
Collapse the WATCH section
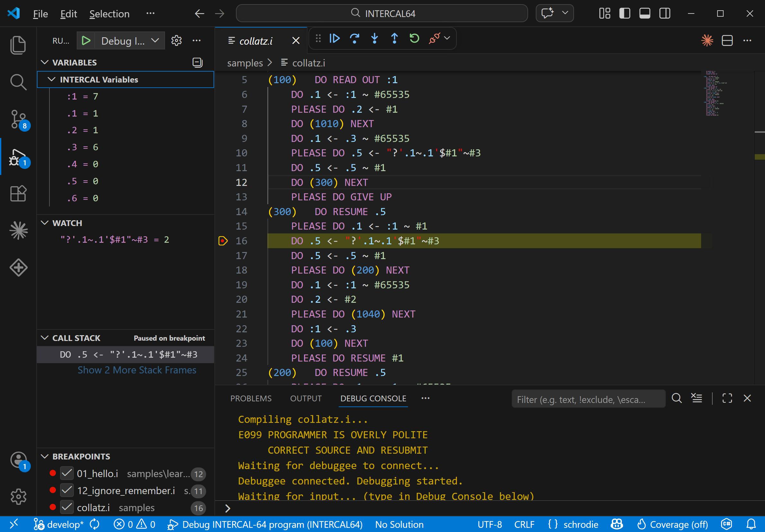click(45, 223)
